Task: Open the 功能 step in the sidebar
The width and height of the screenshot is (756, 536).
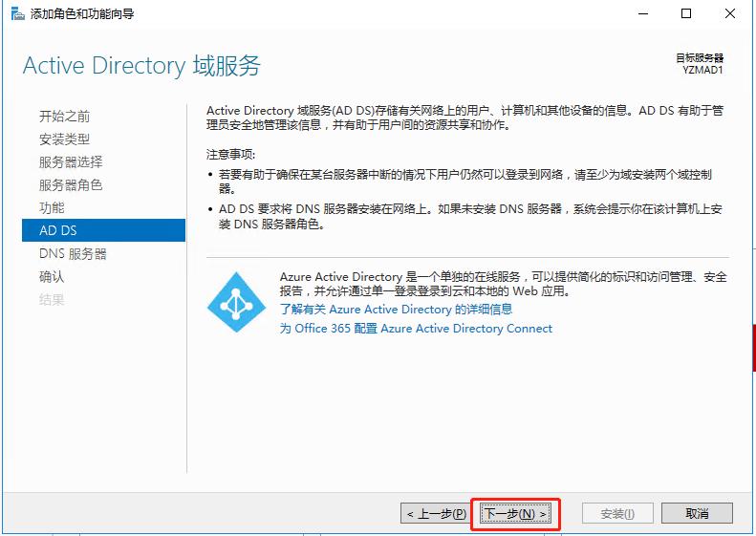Action: pos(52,207)
